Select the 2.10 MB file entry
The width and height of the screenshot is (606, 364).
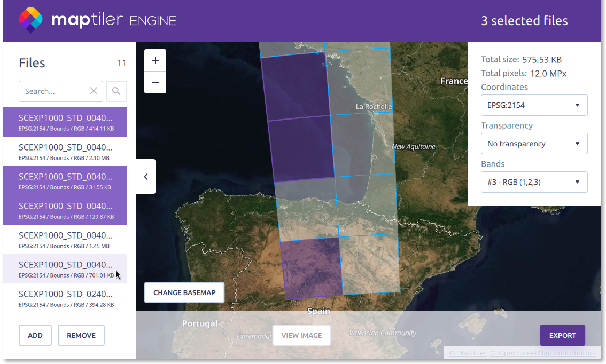(65, 152)
